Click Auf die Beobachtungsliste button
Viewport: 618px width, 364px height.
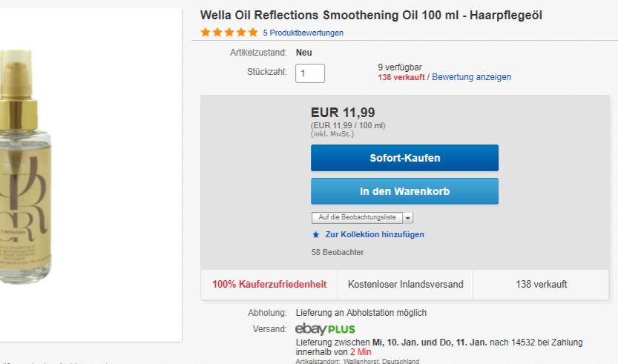click(x=357, y=217)
